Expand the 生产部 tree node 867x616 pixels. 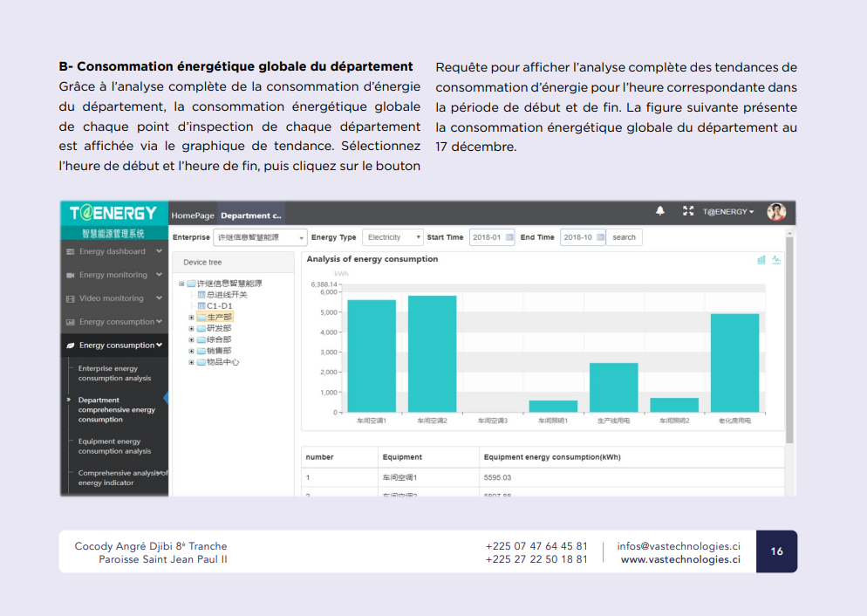click(x=191, y=318)
